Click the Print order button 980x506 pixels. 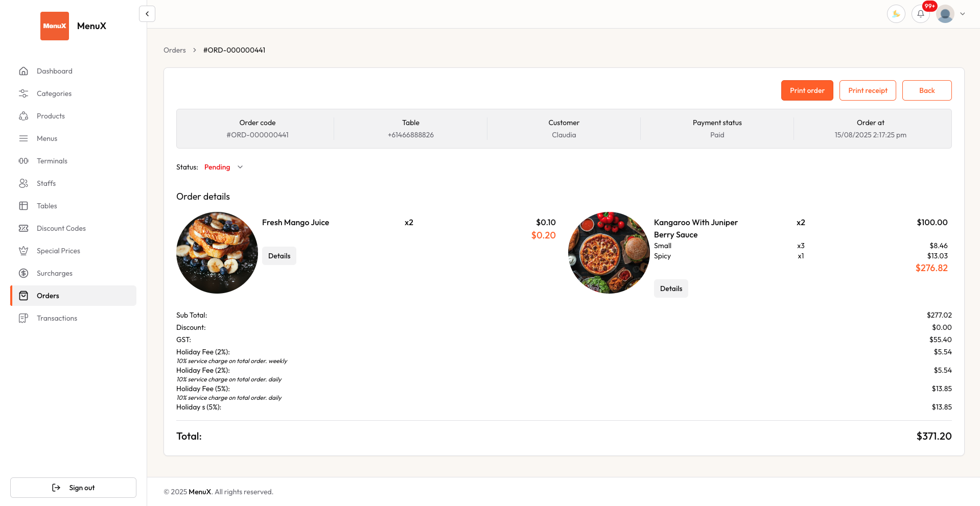click(807, 90)
